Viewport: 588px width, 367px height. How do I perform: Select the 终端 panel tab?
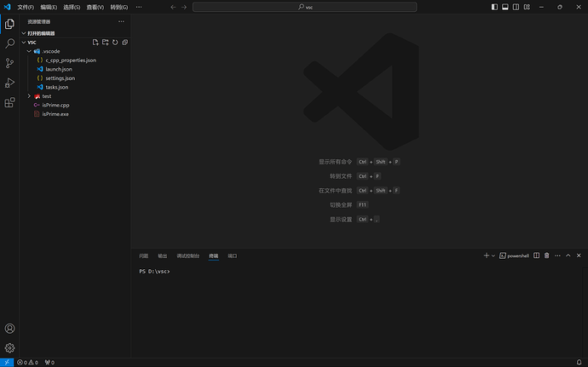coord(213,256)
